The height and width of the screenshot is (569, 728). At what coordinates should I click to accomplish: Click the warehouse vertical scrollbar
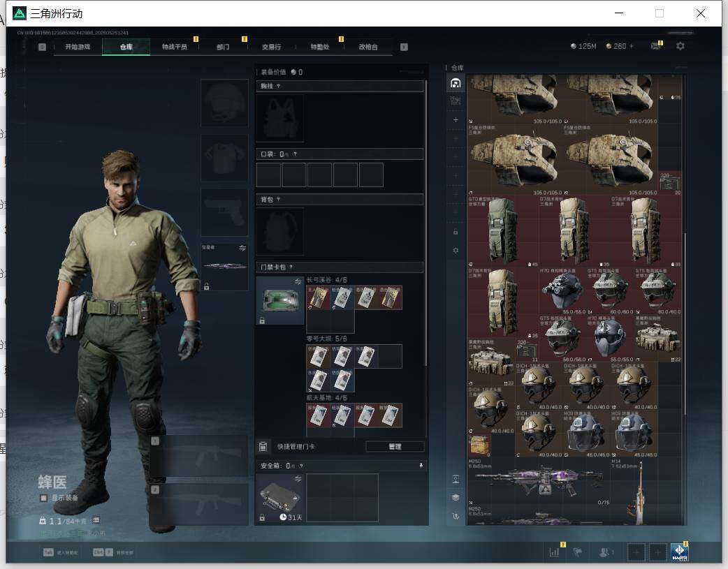click(x=685, y=323)
